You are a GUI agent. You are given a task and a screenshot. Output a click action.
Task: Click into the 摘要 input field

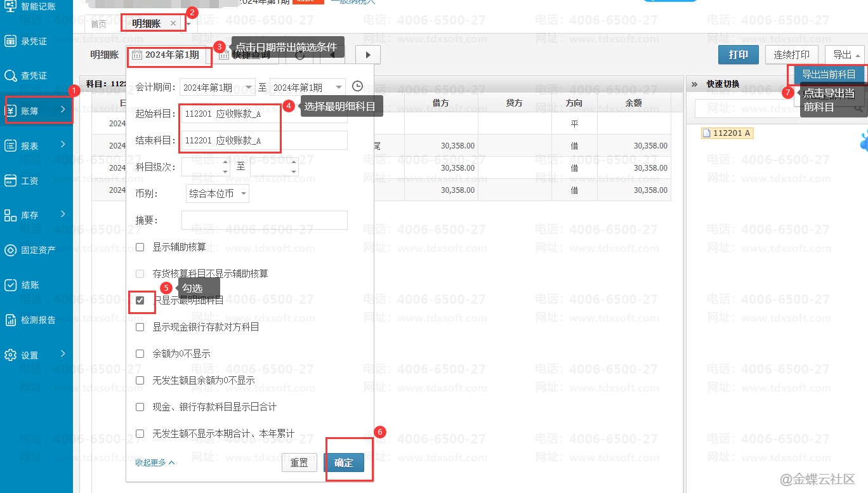tap(264, 220)
